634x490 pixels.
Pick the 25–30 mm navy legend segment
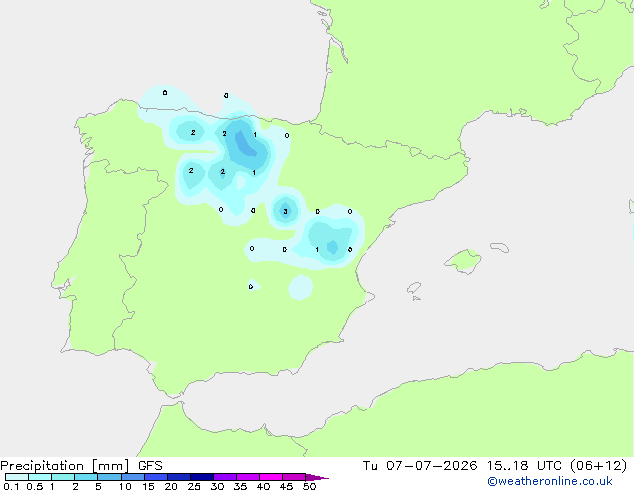[x=202, y=477]
